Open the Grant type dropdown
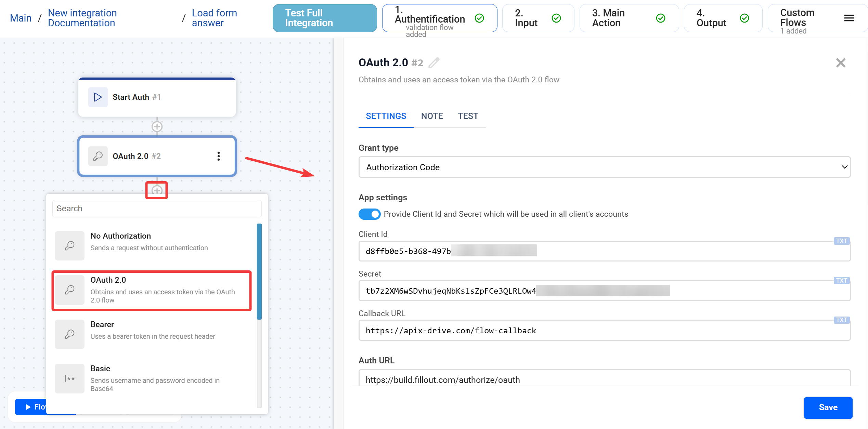868x429 pixels. pyautogui.click(x=604, y=167)
